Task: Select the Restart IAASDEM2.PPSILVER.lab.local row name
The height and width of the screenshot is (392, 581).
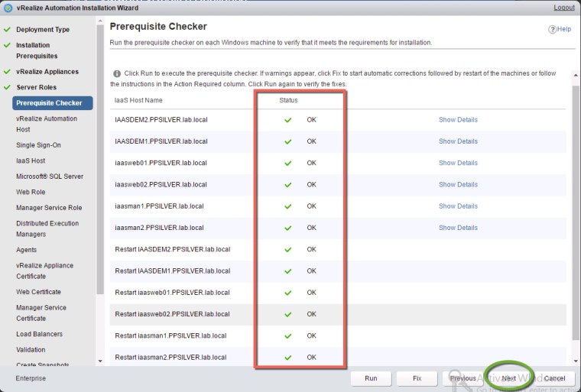Action: click(172, 249)
